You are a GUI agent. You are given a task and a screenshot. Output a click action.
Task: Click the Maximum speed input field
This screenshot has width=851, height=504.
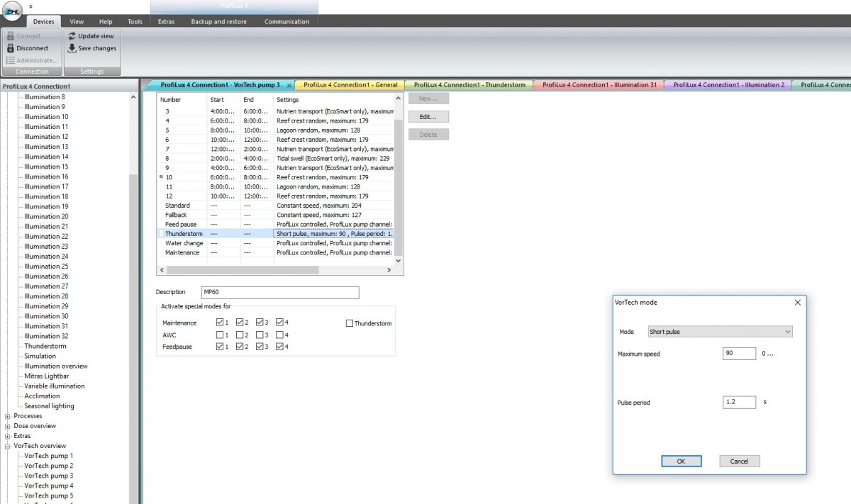click(x=740, y=353)
